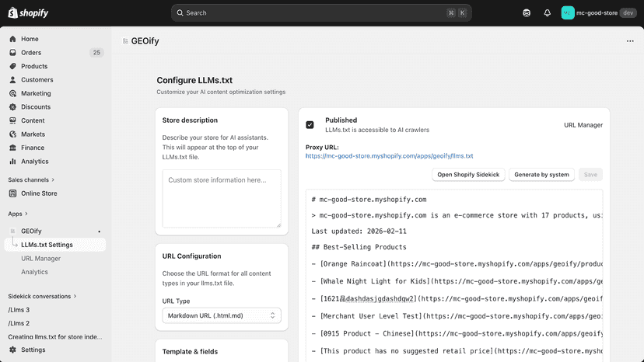Click the GEOify icon in page header
Viewport: 644px width, 362px height.
[125, 41]
